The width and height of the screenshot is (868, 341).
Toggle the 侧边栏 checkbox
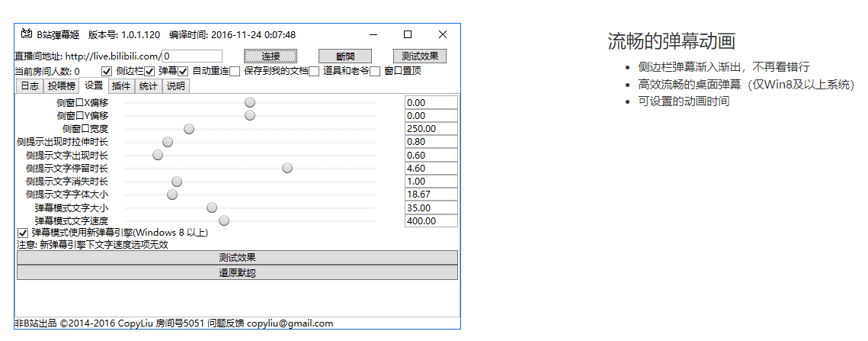[106, 71]
